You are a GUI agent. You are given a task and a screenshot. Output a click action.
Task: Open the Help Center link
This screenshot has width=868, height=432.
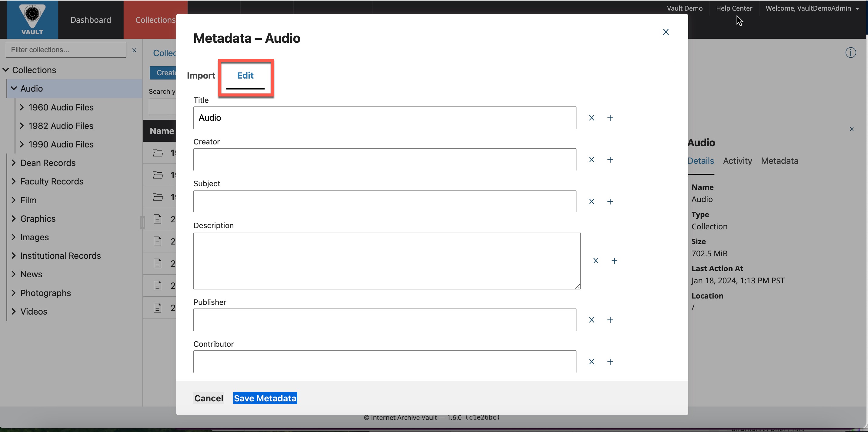[x=734, y=8]
